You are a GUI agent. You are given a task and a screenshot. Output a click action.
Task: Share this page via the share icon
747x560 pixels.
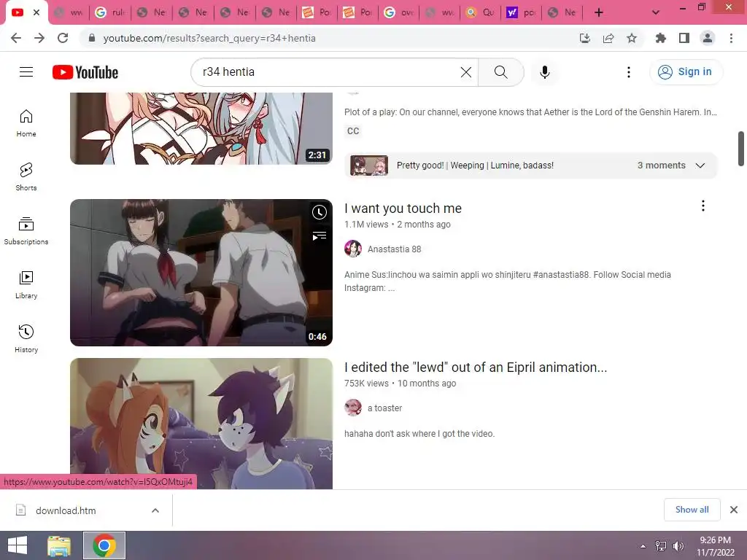coord(608,38)
